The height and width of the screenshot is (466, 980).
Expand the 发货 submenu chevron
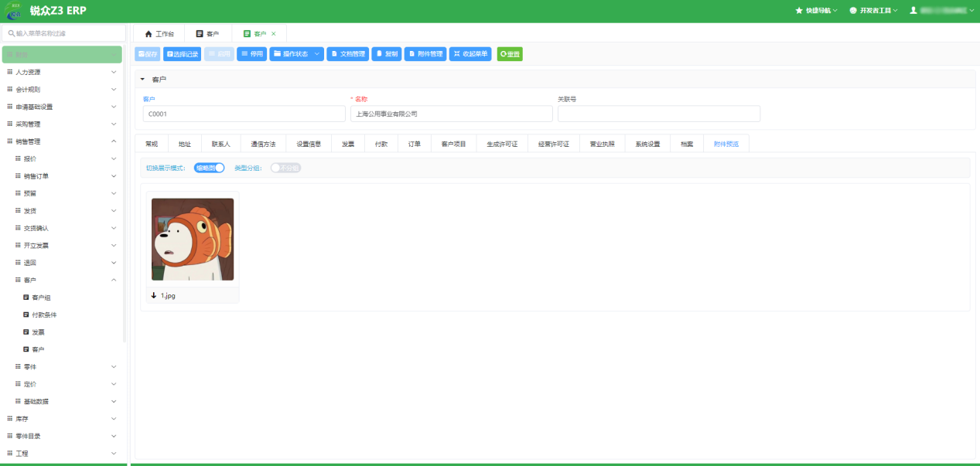pos(114,211)
